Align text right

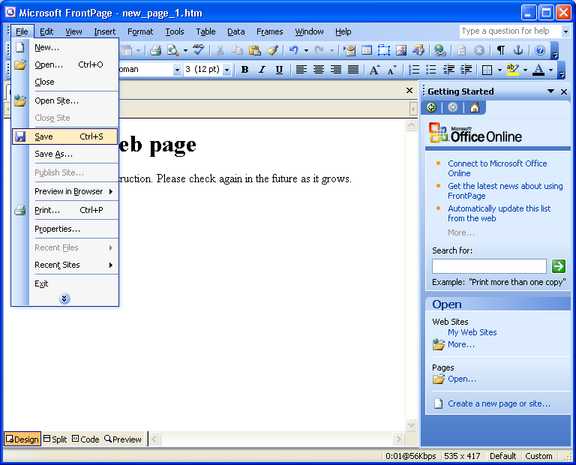coord(336,69)
